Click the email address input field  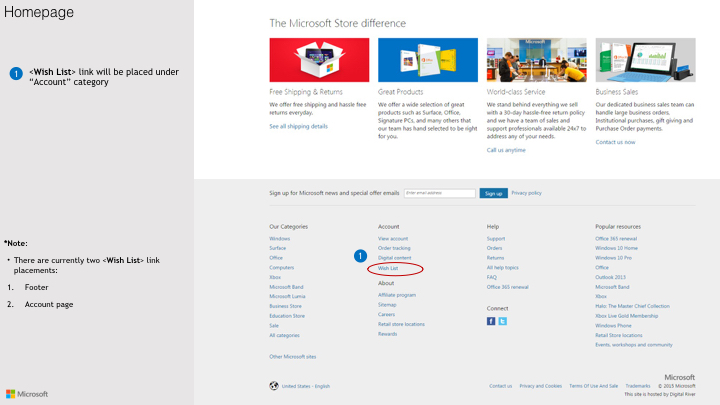[440, 193]
